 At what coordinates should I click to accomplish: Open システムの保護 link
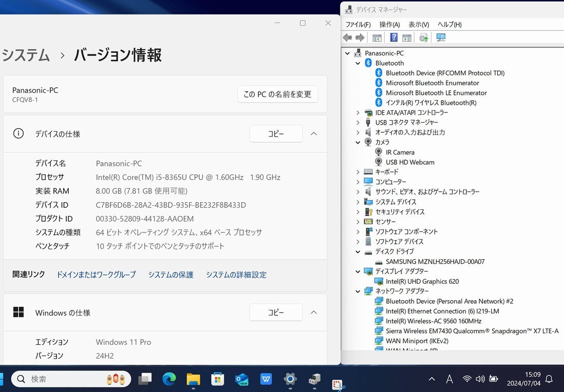coord(170,275)
